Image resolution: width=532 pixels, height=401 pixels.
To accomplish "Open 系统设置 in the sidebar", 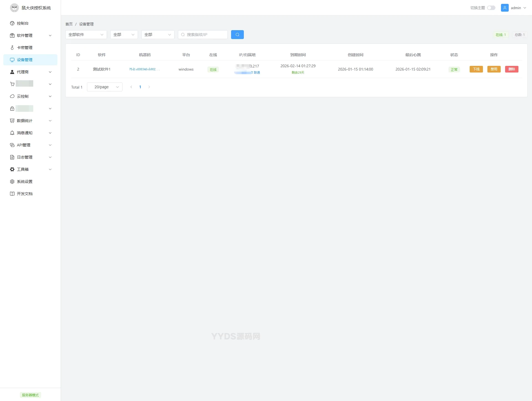I will [x=25, y=182].
